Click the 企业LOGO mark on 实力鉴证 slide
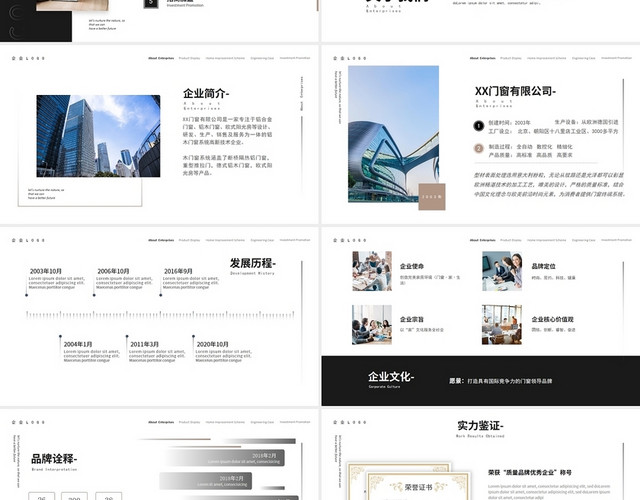The height and width of the screenshot is (500, 640). (x=350, y=422)
